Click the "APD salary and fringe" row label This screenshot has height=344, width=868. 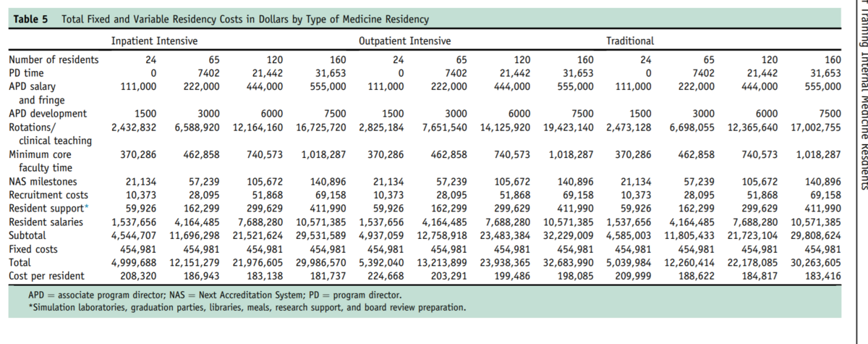(x=35, y=93)
